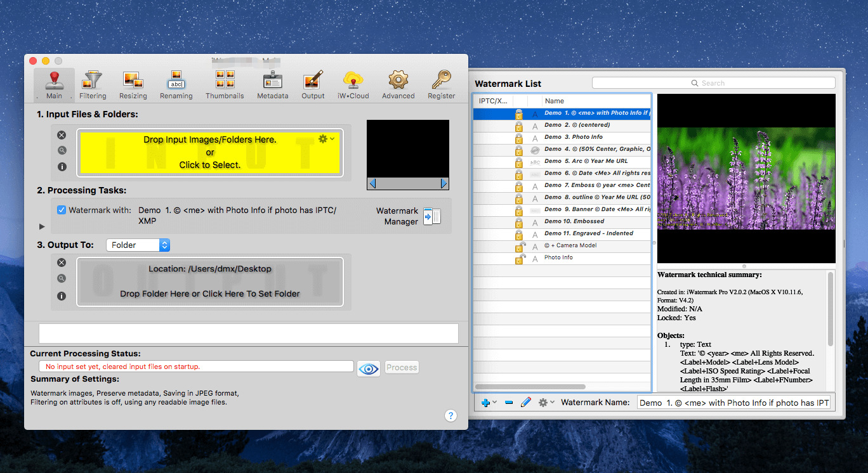Toggle the lock on the Demo 6 row

coord(519,174)
